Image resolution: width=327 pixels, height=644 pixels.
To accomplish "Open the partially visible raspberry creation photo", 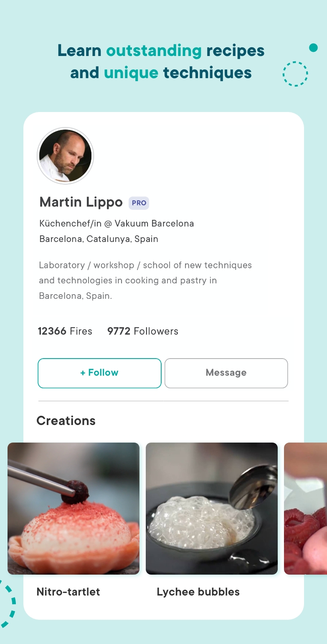I will [x=305, y=508].
